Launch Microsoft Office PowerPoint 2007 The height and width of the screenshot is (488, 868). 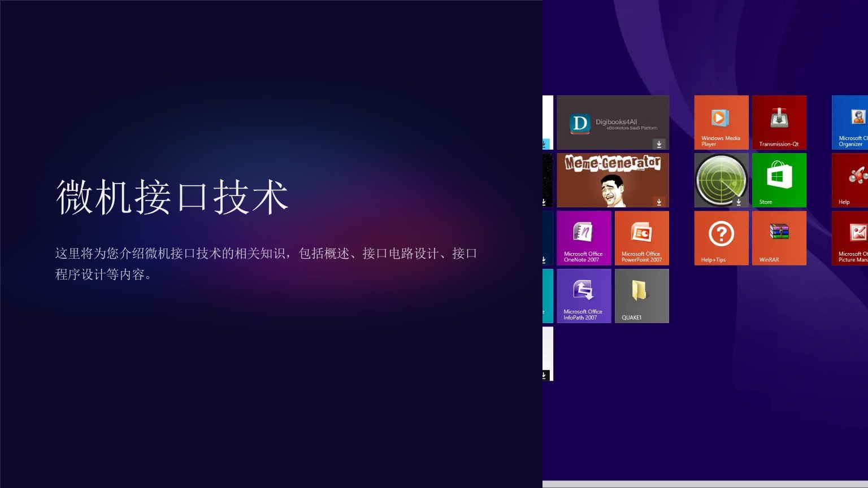[x=642, y=238]
